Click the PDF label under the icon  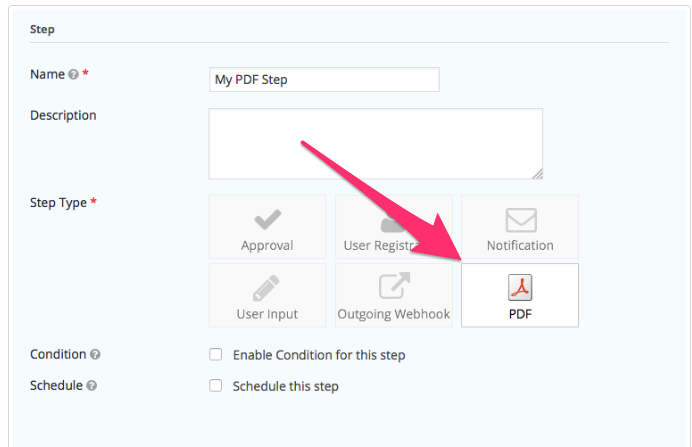(x=520, y=314)
